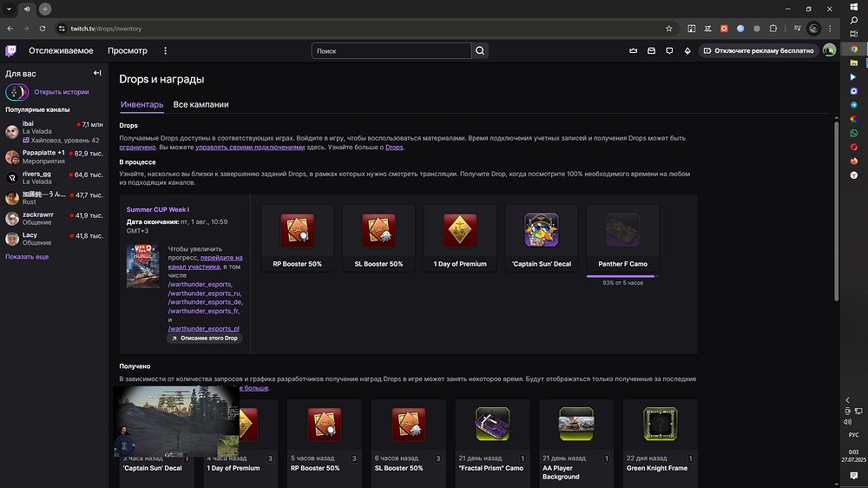
Task: Switch to the Все кампании tab
Action: point(201,105)
